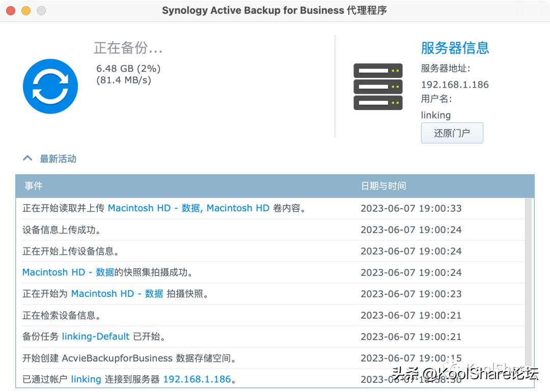
Task: Click the username 'linking' under 用户名
Action: (x=435, y=115)
